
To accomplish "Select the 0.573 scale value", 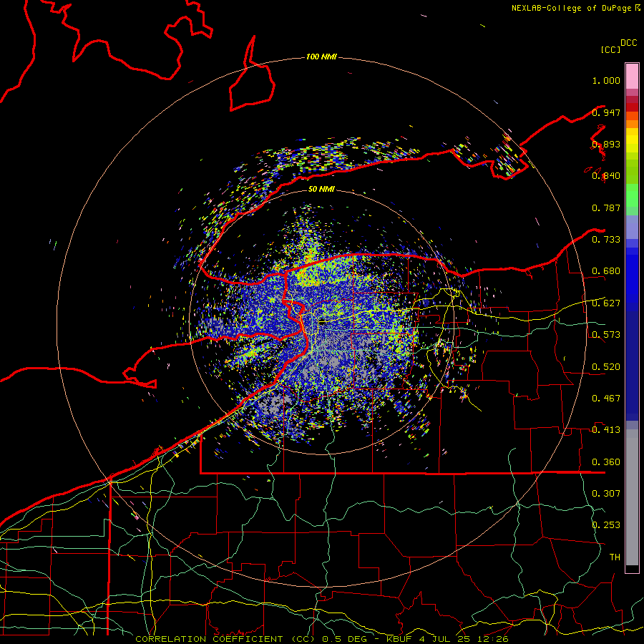I will [x=606, y=335].
